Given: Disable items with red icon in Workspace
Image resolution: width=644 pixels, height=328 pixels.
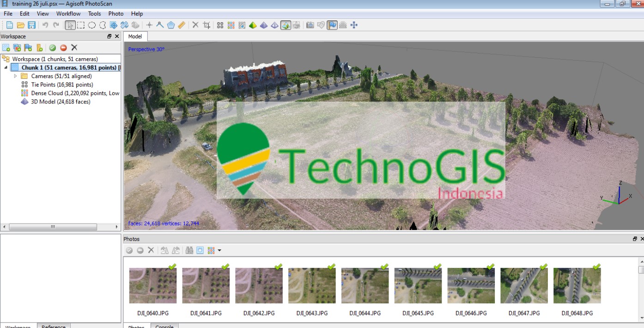Looking at the screenshot, I should [64, 48].
